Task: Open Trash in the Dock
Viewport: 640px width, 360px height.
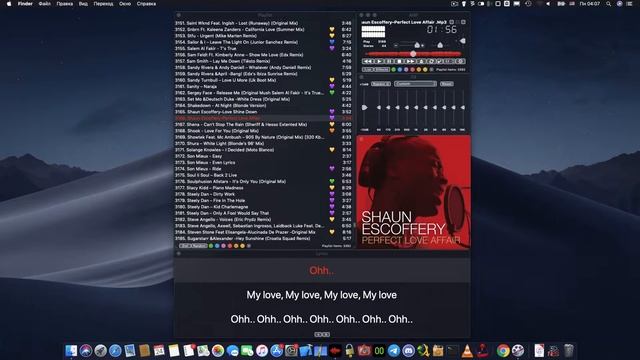Action: 569,351
